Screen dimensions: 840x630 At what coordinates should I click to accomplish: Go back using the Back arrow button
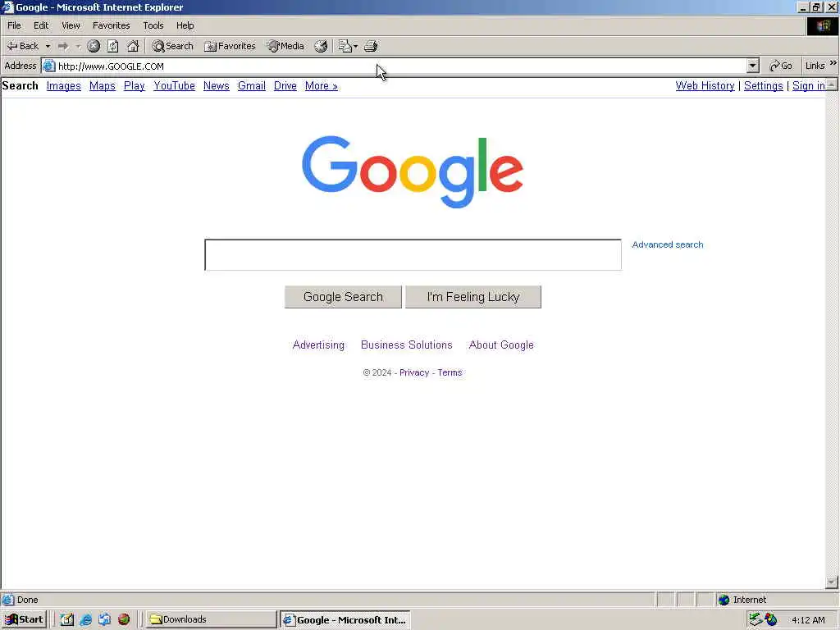tap(22, 46)
